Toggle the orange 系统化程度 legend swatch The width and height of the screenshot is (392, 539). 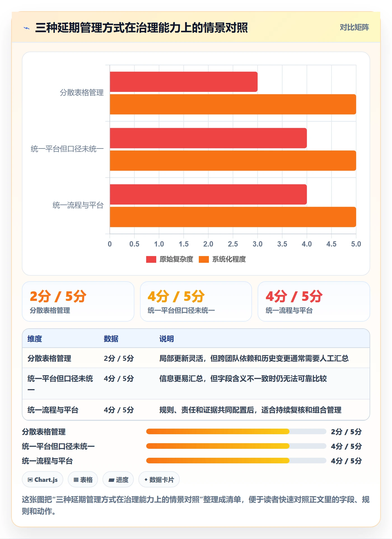tap(204, 259)
